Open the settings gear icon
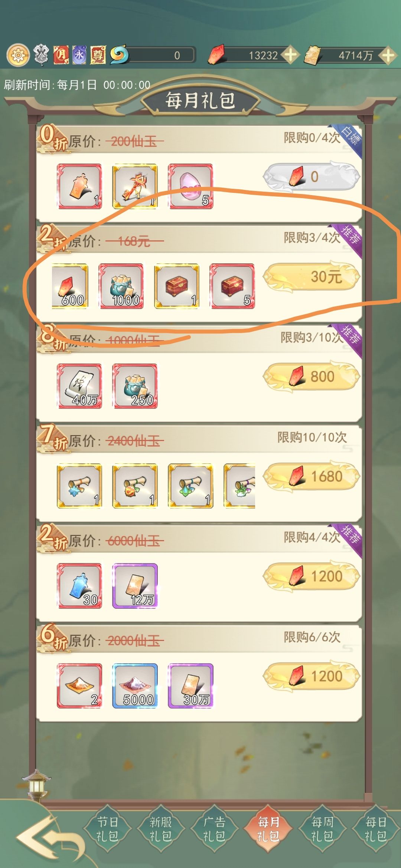The height and width of the screenshot is (868, 401). click(x=18, y=55)
